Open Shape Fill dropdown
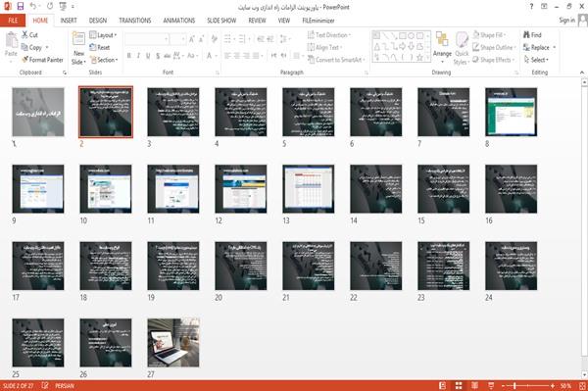Screen dimensions: 588x391 [489, 35]
